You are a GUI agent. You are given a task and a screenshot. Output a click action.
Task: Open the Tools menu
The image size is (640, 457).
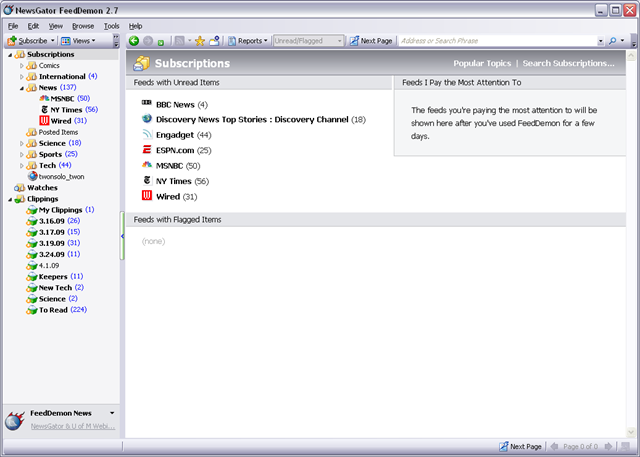click(x=111, y=26)
